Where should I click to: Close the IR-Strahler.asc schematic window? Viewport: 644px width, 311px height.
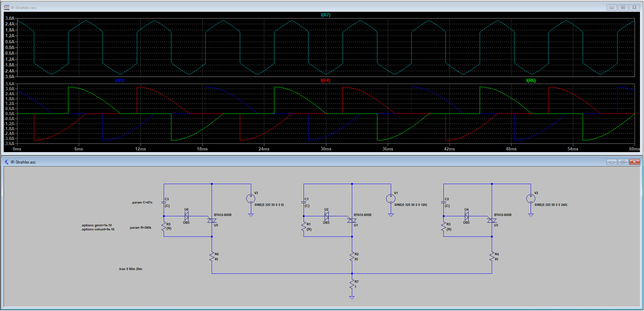635,162
